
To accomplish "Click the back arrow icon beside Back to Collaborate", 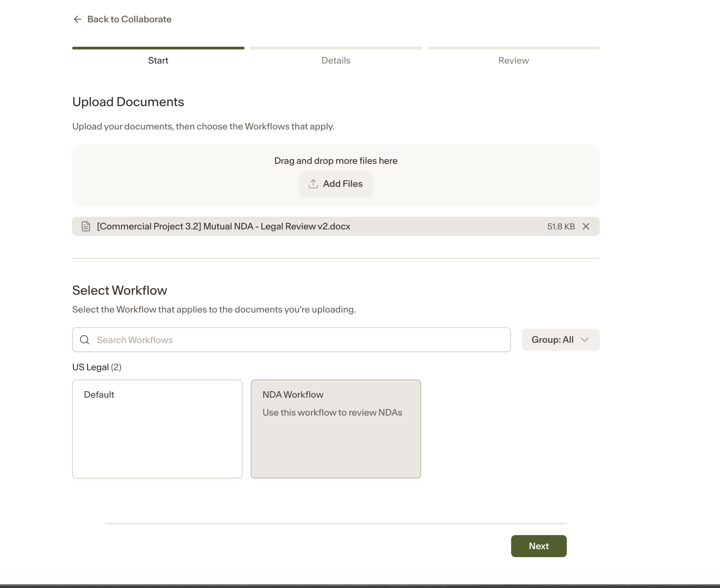I will (78, 19).
